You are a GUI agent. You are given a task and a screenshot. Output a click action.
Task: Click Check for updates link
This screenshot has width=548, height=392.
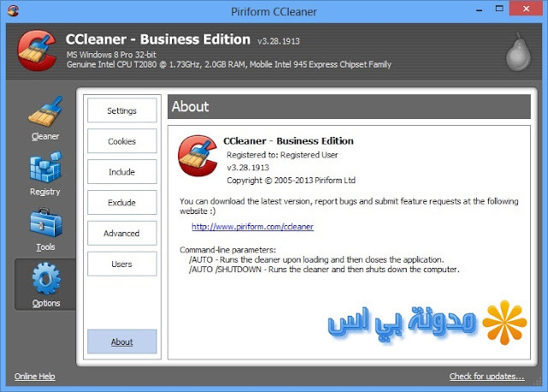click(487, 377)
